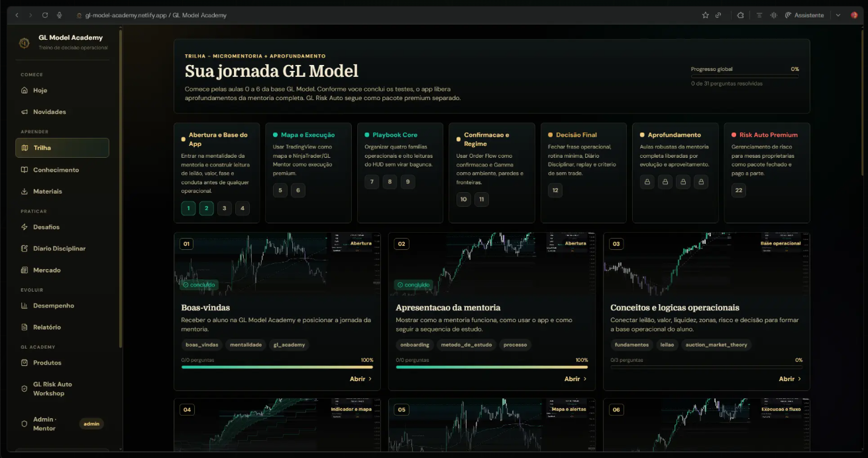Viewport: 868px width, 458px height.
Task: Reload the page
Action: click(x=45, y=15)
